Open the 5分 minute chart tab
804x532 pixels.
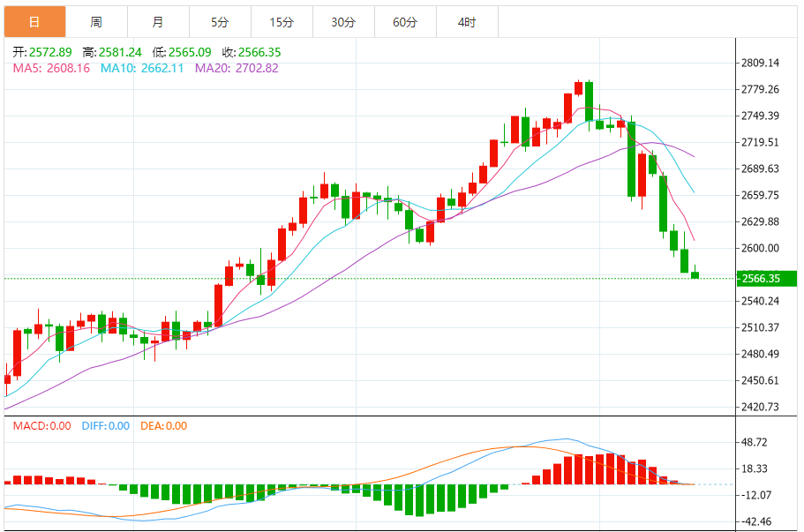(x=220, y=22)
